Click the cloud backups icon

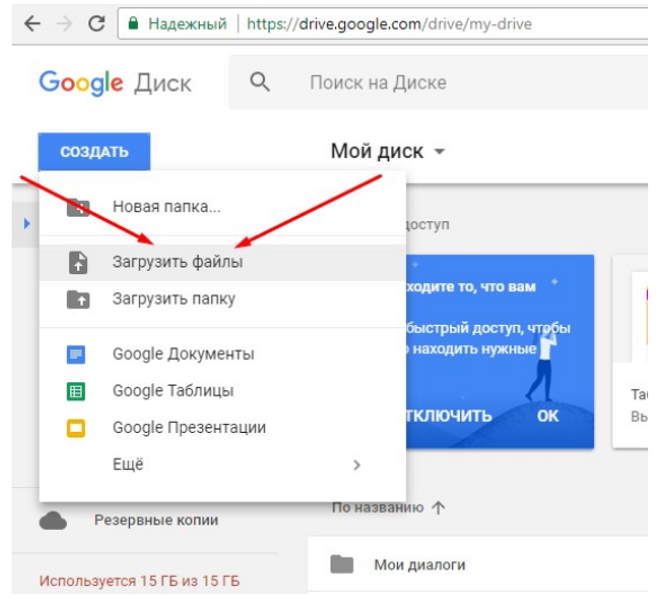tap(53, 520)
